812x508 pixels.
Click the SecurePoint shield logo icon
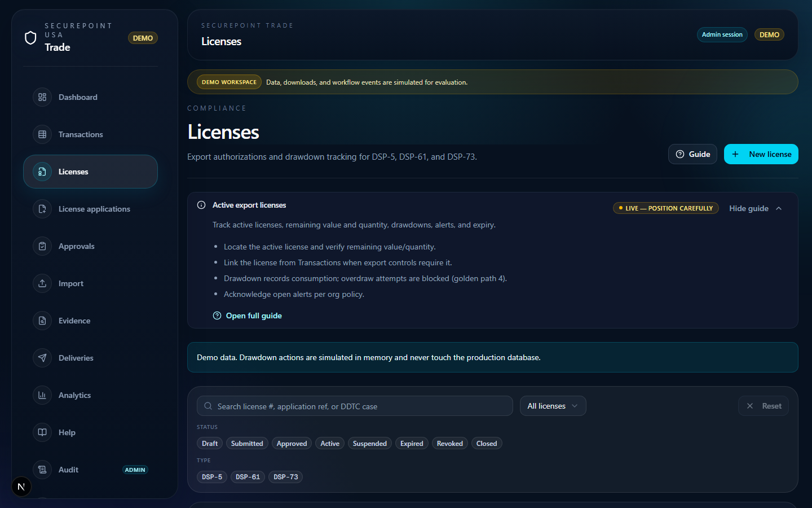(x=30, y=38)
